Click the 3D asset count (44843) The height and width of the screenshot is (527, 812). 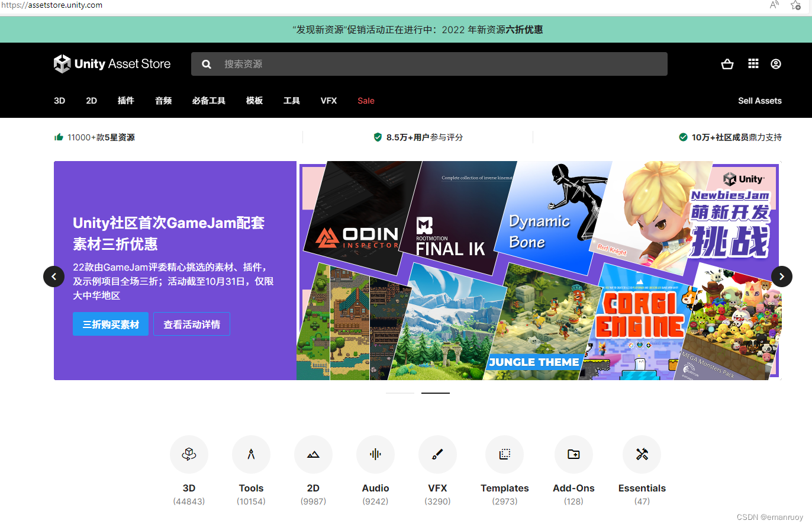[189, 502]
